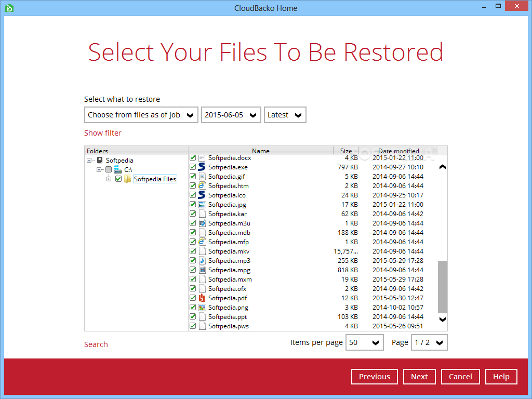Screen dimensions: 532x399
Task: Click the Previous button
Action: [375, 377]
